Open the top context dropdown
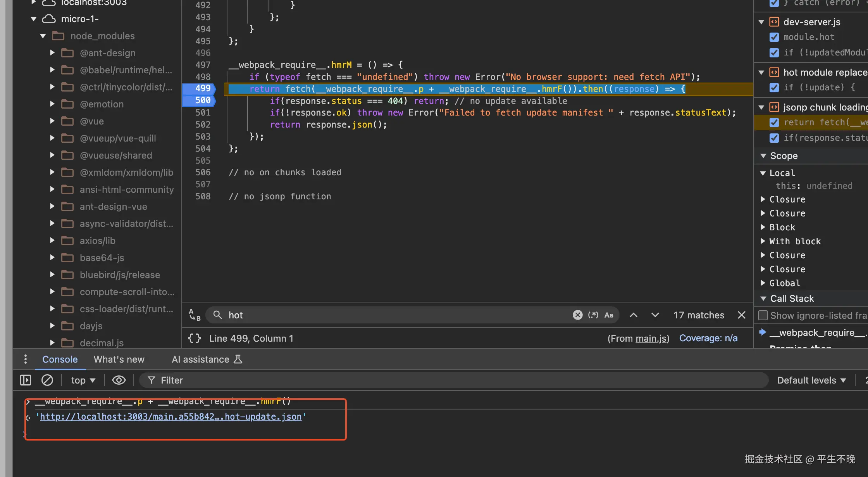868x477 pixels. point(83,380)
